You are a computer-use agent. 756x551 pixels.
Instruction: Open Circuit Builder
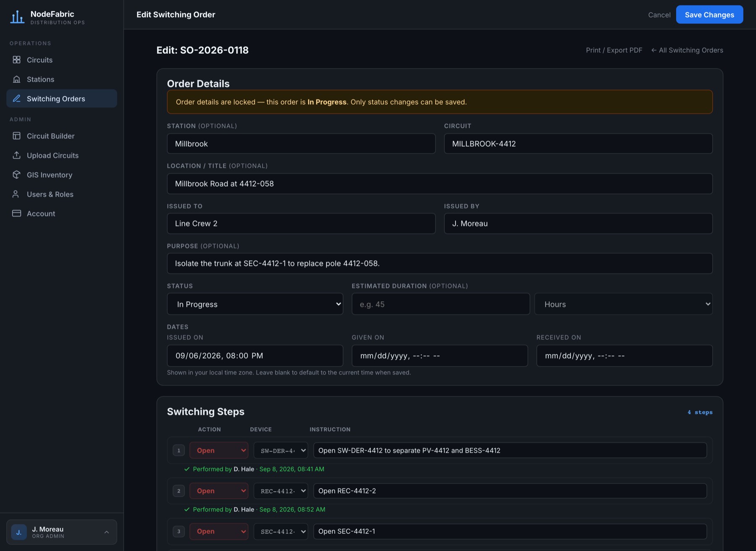(x=62, y=136)
